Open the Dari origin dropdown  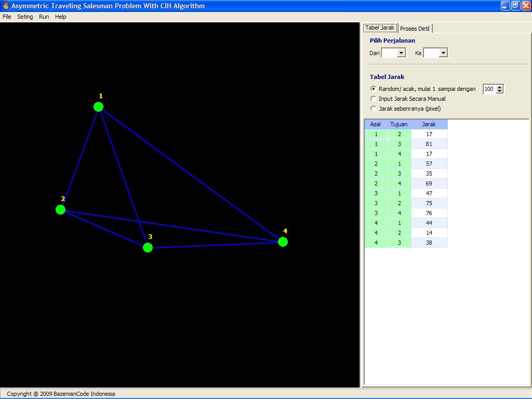coord(401,53)
